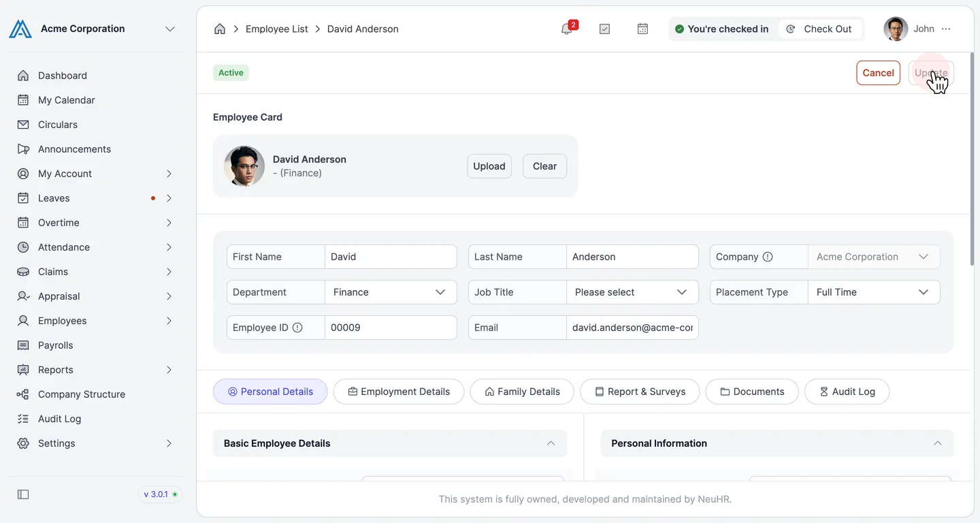
Task: Collapse the Basic Employee Details section
Action: pos(551,443)
